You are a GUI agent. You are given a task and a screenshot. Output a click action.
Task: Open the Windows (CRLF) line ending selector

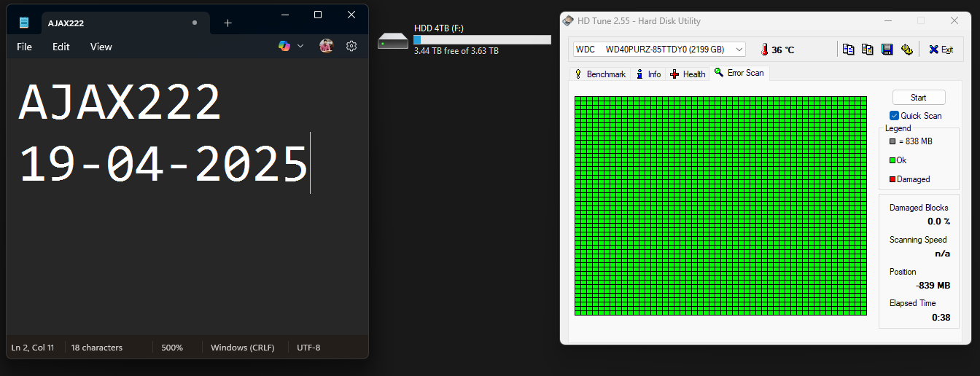(242, 348)
